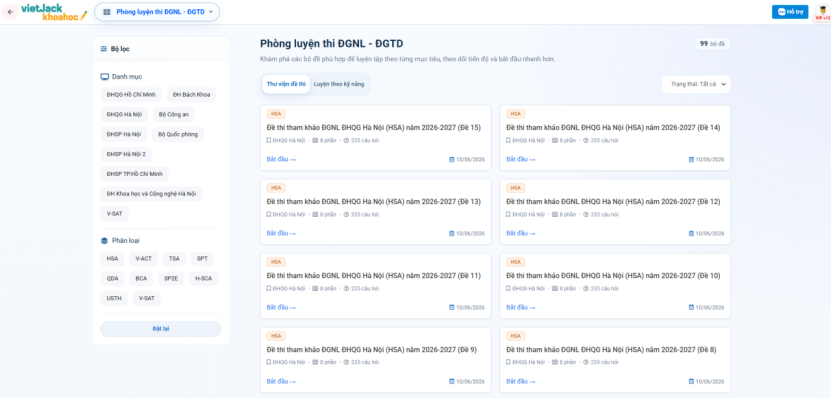The width and height of the screenshot is (831, 398).
Task: Start exam Đề 10 via Bắt đầu
Action: coord(520,307)
